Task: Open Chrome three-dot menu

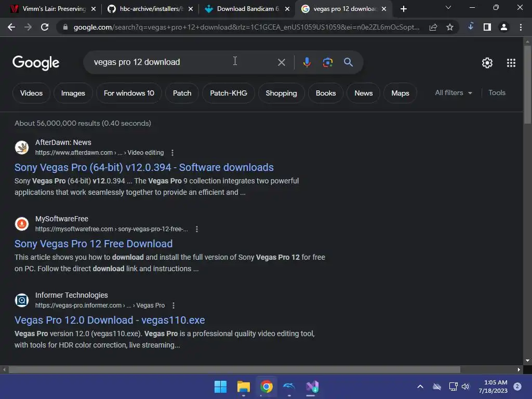Action: tap(521, 27)
